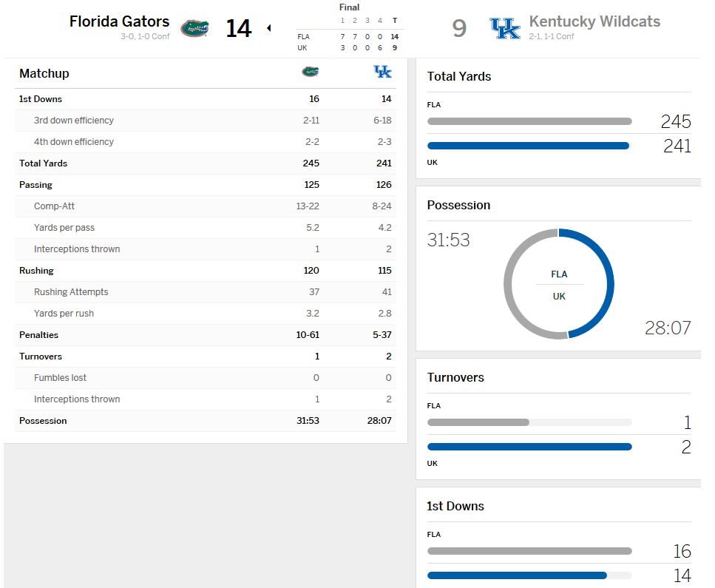
Task: Click Kentucky's final score of 9 in header
Action: click(459, 29)
